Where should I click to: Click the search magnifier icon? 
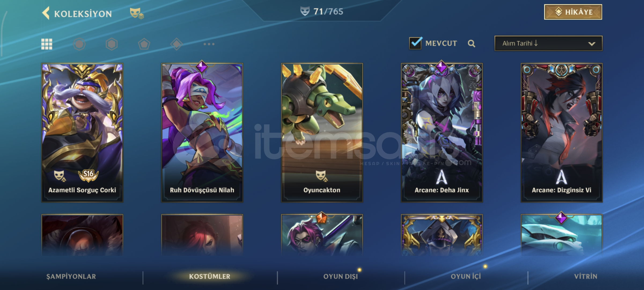pyautogui.click(x=472, y=44)
